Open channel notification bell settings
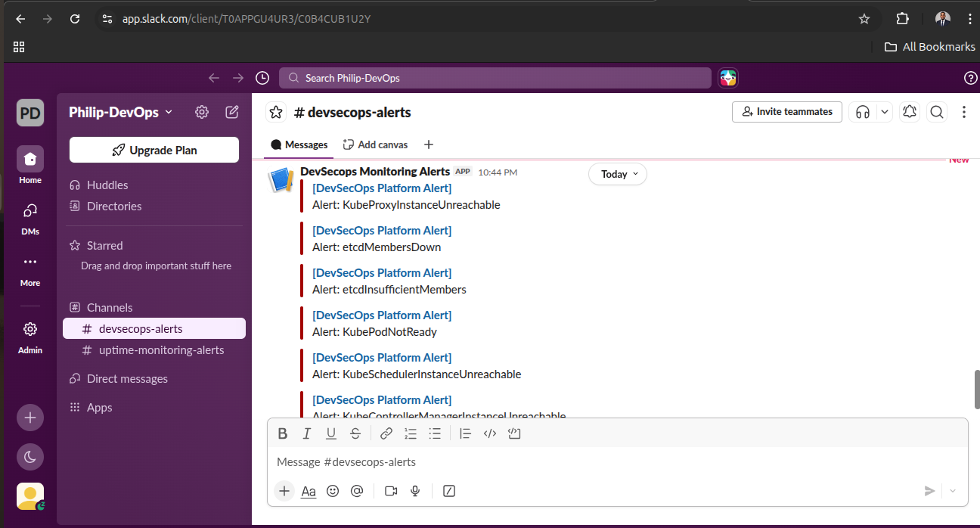Image resolution: width=980 pixels, height=528 pixels. [x=910, y=112]
